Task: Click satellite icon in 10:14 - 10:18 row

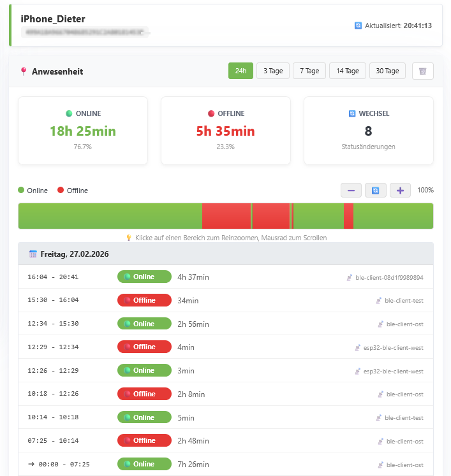Action: click(x=379, y=418)
